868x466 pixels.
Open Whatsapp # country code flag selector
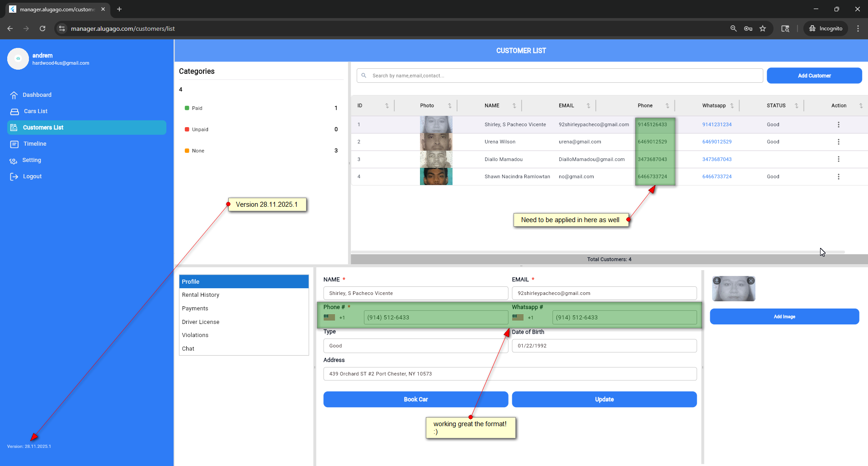tap(518, 318)
